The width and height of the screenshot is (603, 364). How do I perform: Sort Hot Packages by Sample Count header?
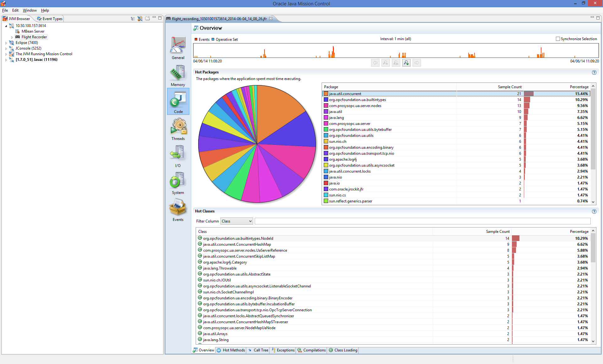490,87
